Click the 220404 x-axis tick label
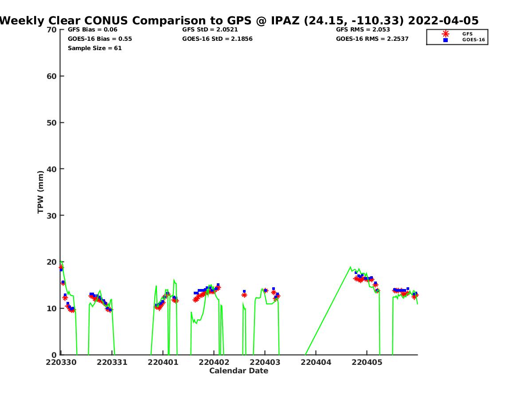The image size is (532, 399). (316, 362)
